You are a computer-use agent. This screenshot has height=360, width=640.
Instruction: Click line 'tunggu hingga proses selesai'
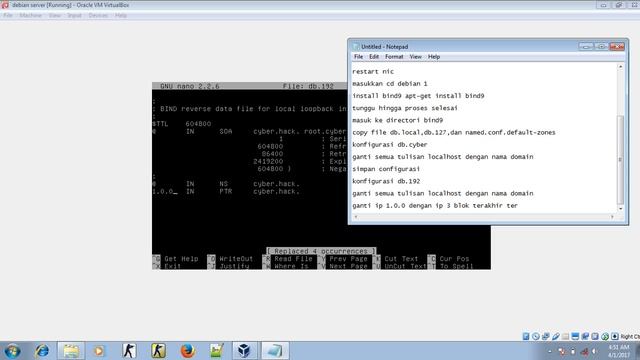click(x=405, y=108)
